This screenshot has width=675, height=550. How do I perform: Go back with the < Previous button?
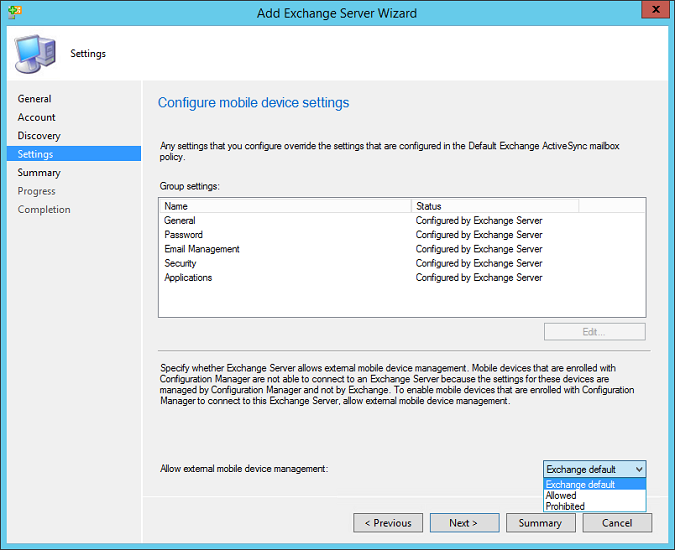pos(388,523)
